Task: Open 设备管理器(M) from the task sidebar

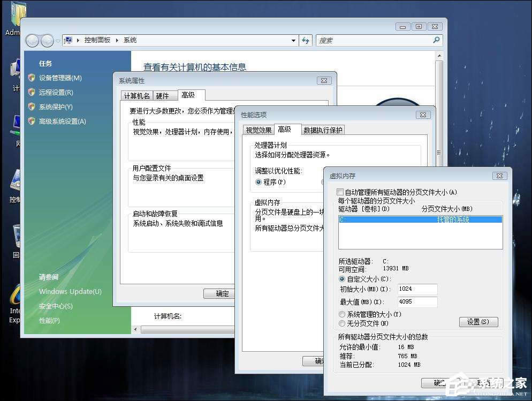Action: (60, 78)
